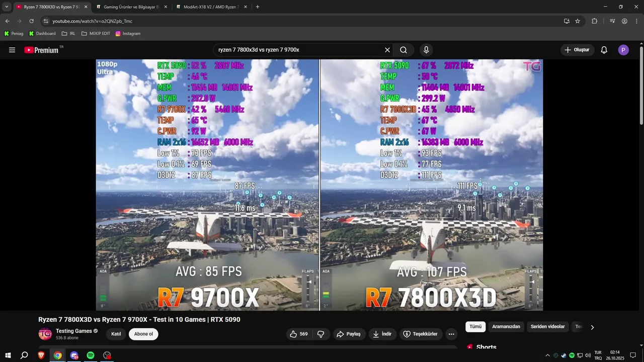This screenshot has height=362, width=644.
Task: Click the youtube.com address bar
Action: click(x=302, y=21)
